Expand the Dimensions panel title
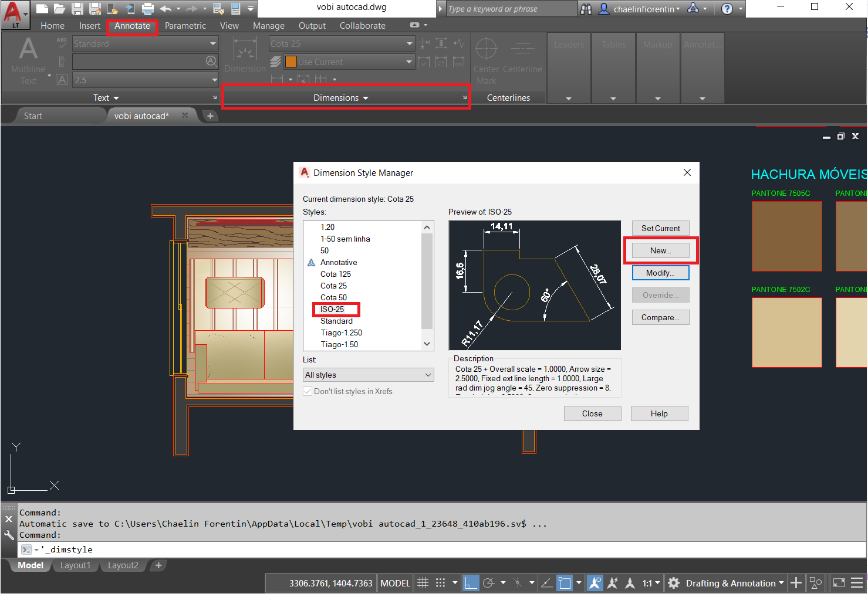This screenshot has height=597, width=868. pos(341,98)
